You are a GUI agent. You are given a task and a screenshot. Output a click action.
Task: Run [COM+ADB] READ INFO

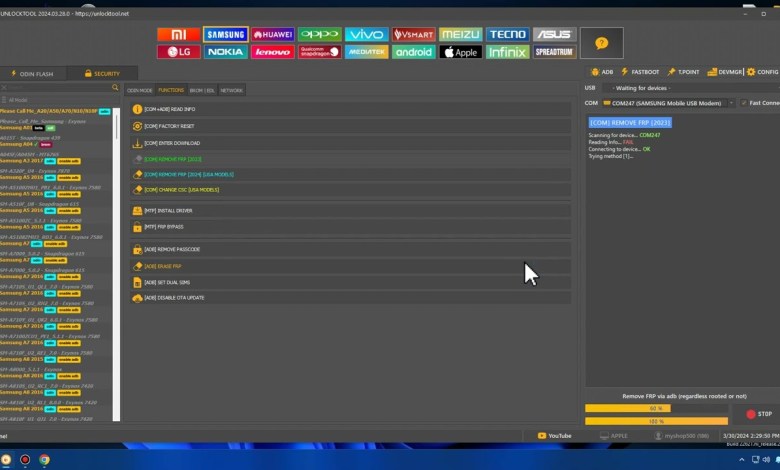(351, 109)
